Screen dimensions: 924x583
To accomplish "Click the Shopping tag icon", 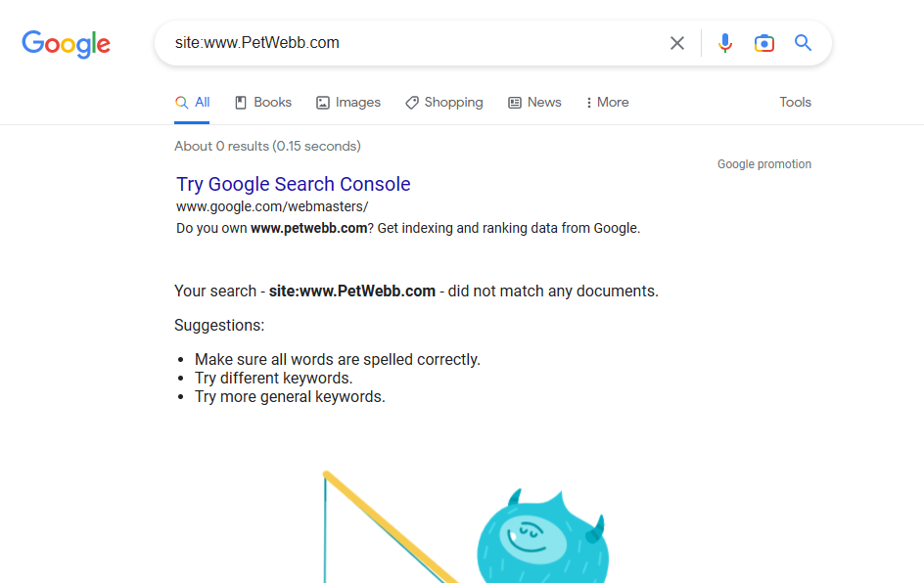I will [412, 103].
